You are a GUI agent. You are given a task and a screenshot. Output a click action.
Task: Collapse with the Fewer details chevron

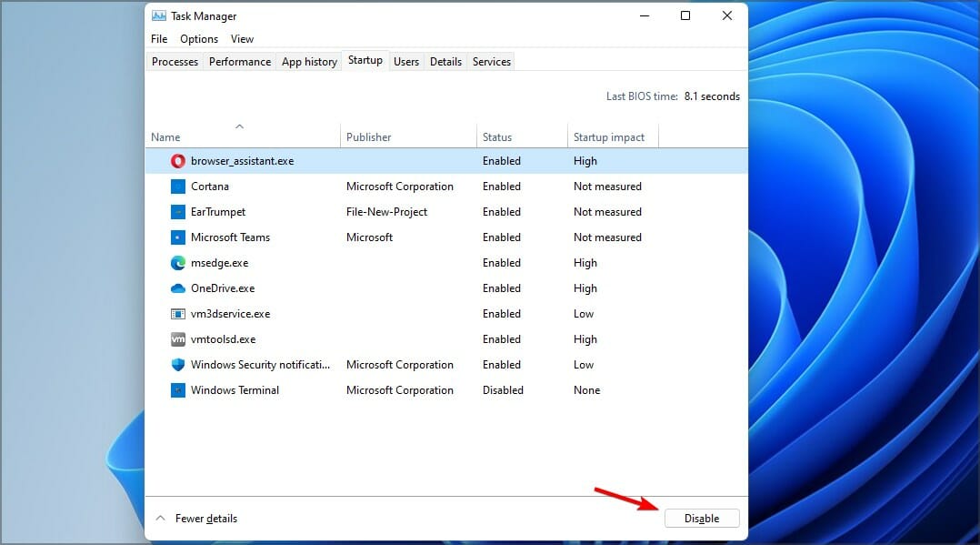coord(161,518)
